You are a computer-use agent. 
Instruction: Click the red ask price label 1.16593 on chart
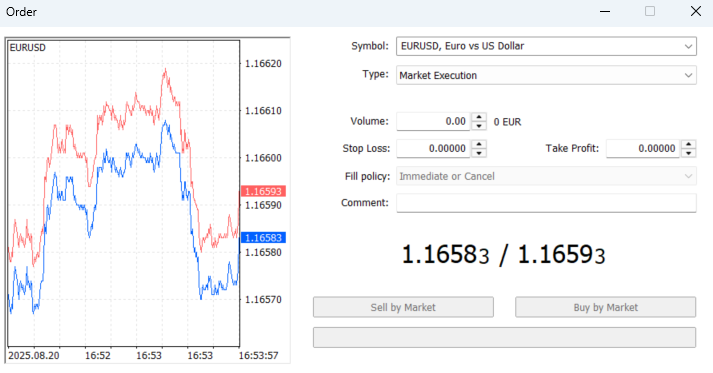coord(263,191)
